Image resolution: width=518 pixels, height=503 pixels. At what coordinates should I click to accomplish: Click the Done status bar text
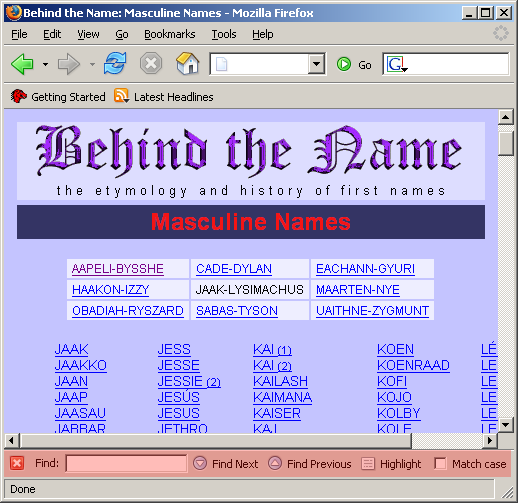point(23,489)
